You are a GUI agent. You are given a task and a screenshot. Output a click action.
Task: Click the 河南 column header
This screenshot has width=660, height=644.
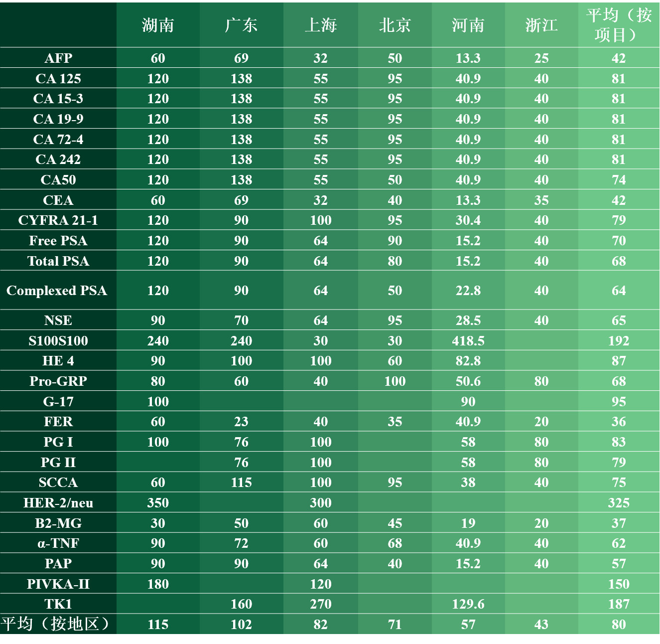[x=468, y=25]
